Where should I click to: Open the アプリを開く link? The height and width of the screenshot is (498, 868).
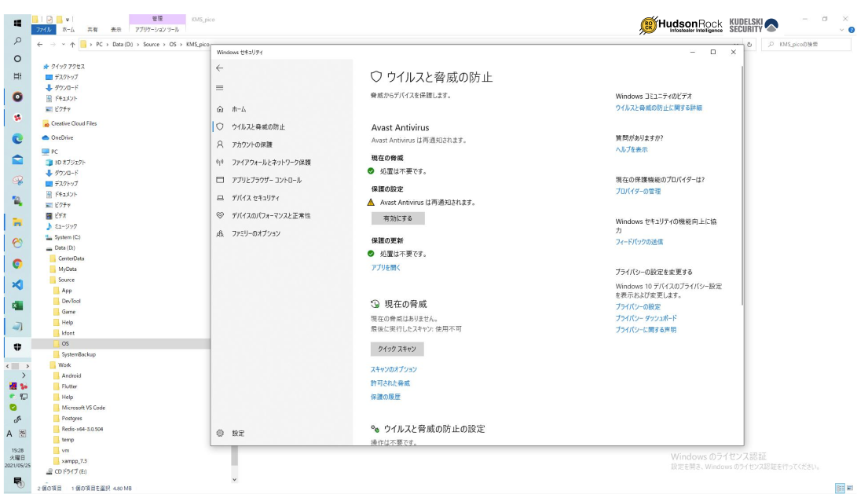click(385, 267)
